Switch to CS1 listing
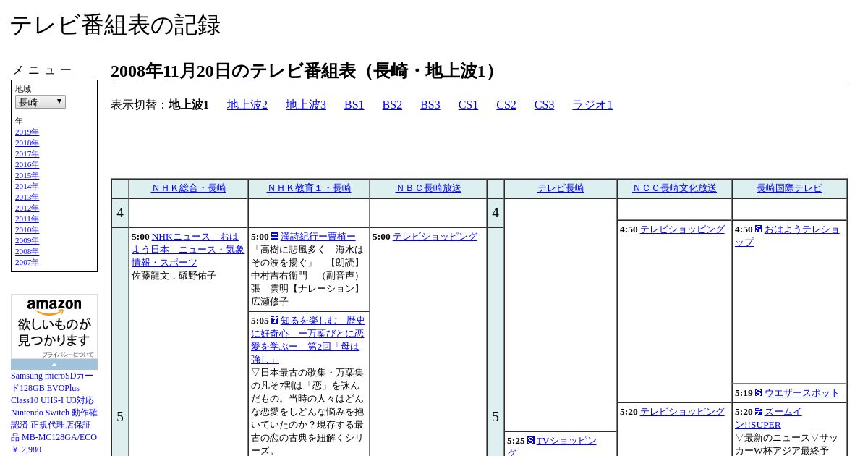Image resolution: width=868 pixels, height=456 pixels. [468, 105]
